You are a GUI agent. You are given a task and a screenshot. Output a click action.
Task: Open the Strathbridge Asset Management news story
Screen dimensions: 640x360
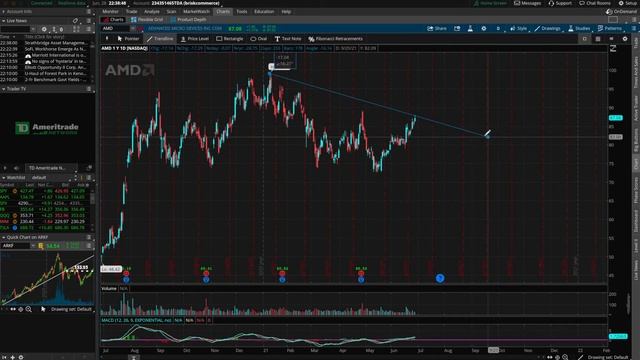[x=56, y=43]
